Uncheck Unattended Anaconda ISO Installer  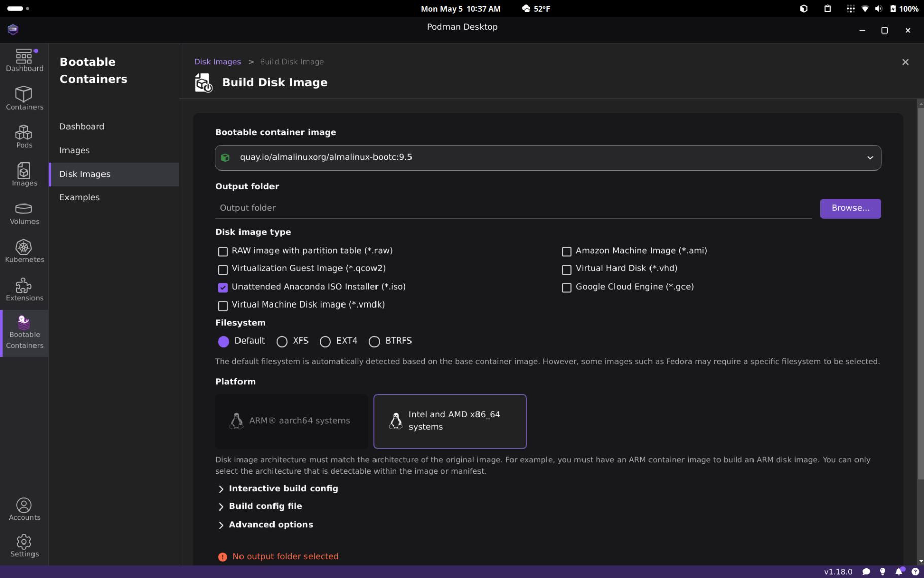click(223, 288)
